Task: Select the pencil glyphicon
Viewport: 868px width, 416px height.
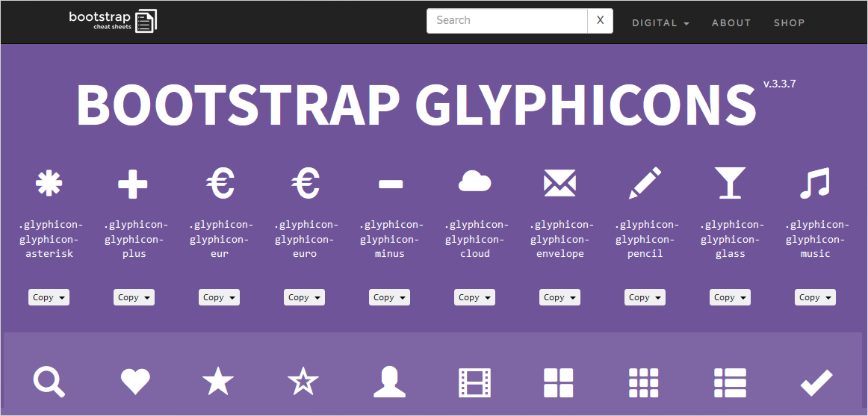Action: 645,183
